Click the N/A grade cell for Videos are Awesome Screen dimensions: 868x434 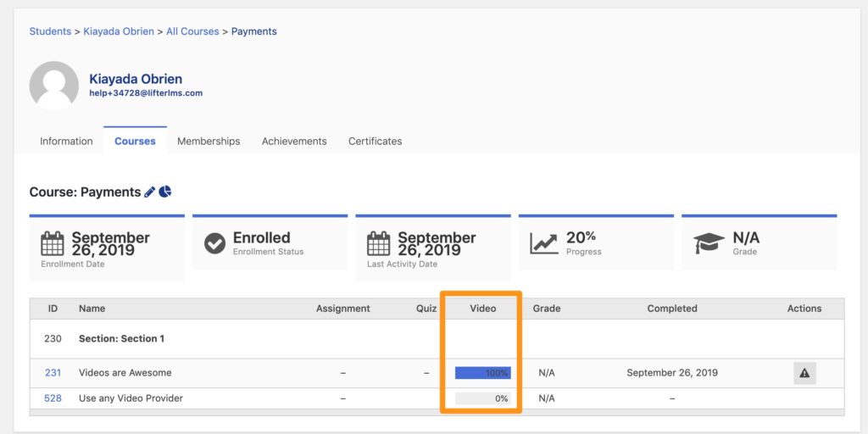(x=547, y=373)
